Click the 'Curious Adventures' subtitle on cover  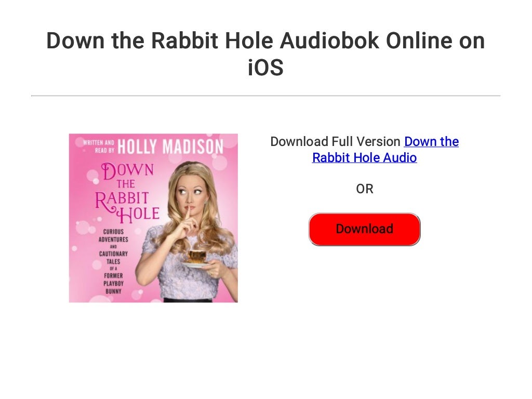tap(113, 235)
